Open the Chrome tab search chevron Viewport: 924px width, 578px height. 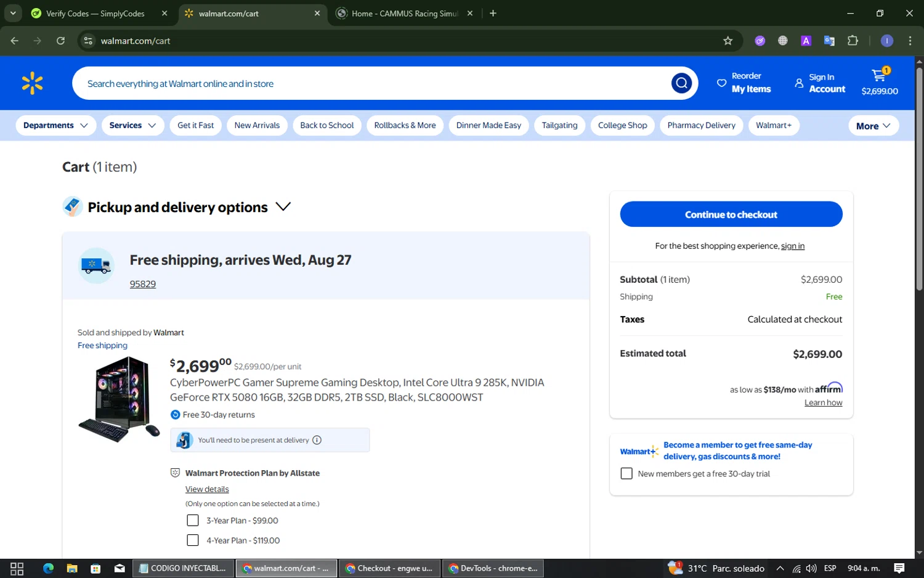pyautogui.click(x=13, y=13)
